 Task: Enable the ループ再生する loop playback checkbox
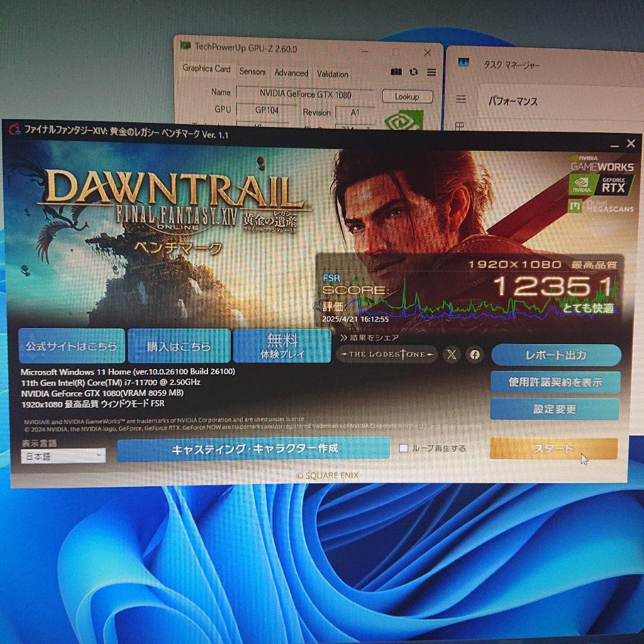[x=404, y=448]
